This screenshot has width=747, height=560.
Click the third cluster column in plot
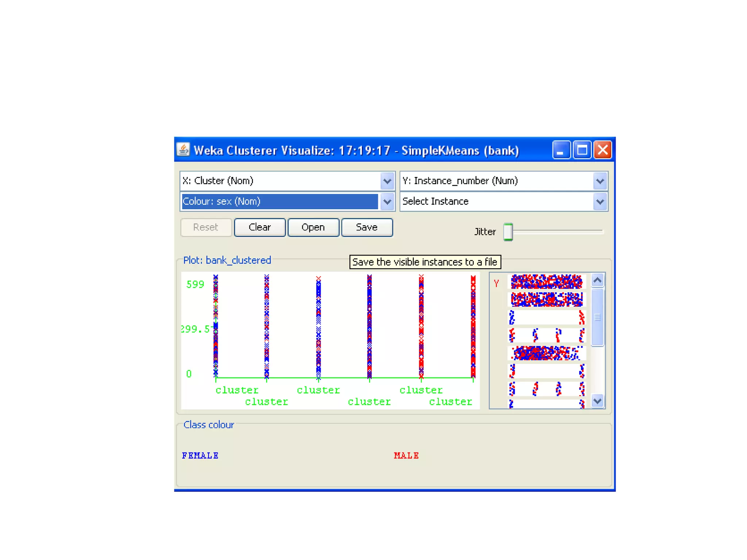pyautogui.click(x=318, y=328)
